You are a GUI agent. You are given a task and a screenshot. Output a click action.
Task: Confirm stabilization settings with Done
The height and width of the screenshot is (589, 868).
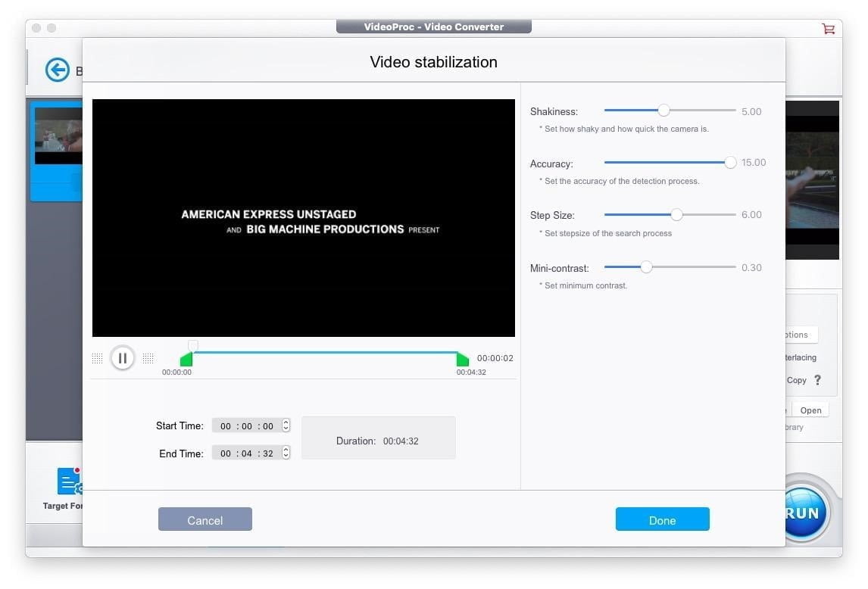(662, 519)
